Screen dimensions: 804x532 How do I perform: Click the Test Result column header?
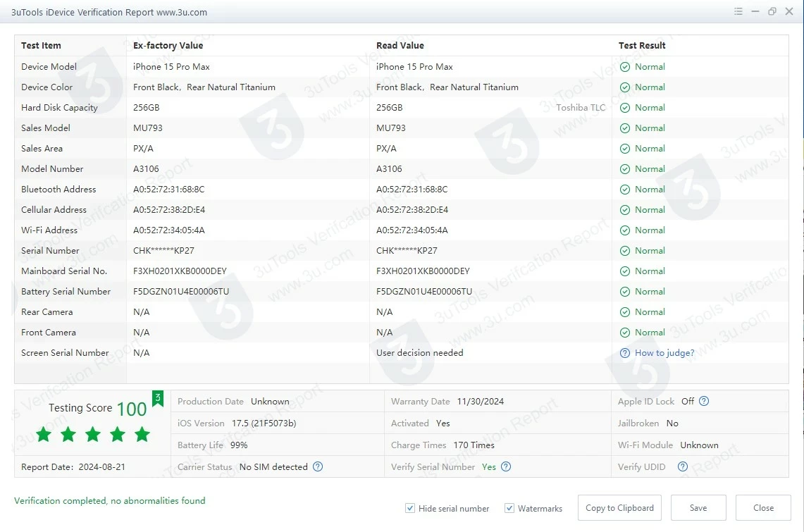coord(642,46)
